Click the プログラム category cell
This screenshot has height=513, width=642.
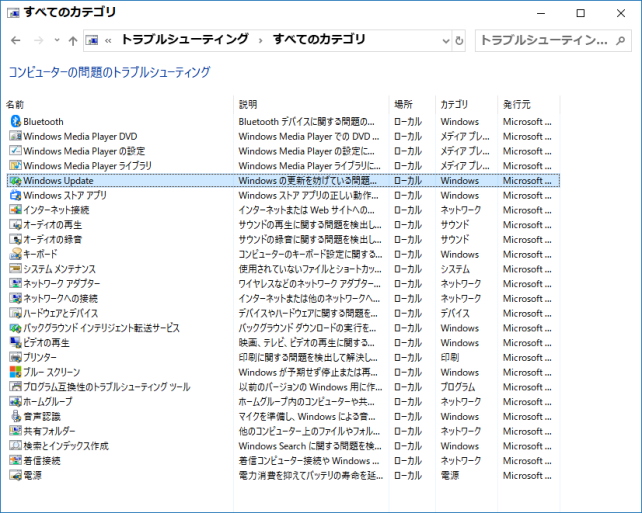(458, 387)
